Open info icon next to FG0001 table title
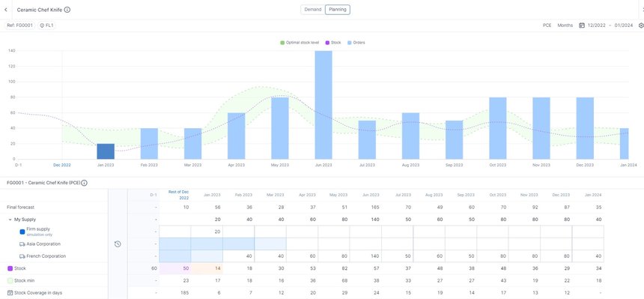Viewport: 644px width, 299px height. coord(84,183)
